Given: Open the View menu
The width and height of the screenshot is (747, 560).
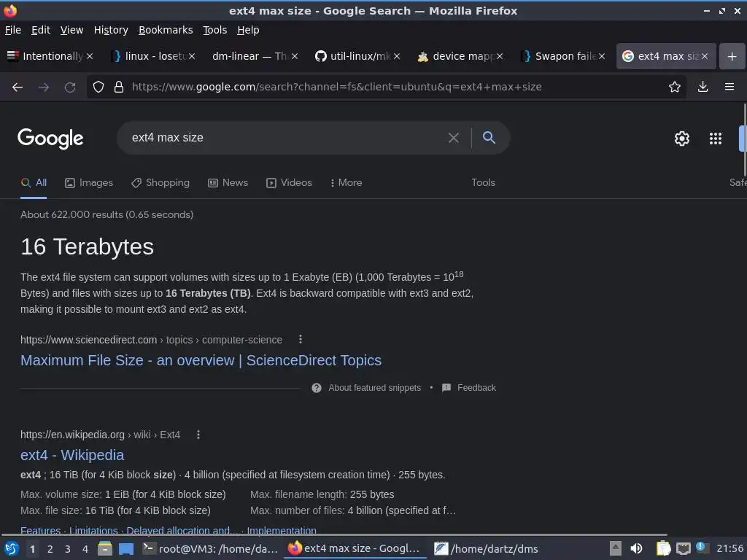Looking at the screenshot, I should coord(72,30).
